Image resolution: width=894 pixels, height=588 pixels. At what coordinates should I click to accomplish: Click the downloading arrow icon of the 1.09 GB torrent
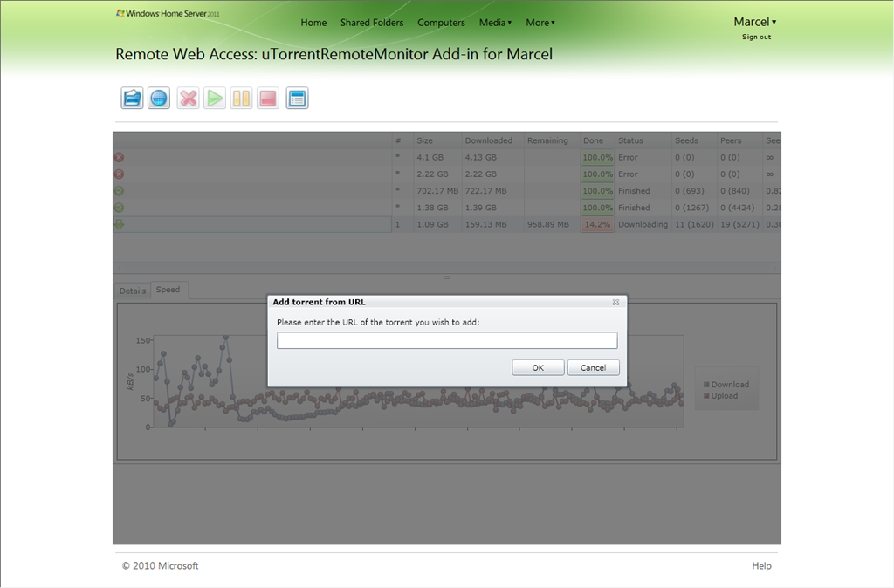(x=119, y=224)
